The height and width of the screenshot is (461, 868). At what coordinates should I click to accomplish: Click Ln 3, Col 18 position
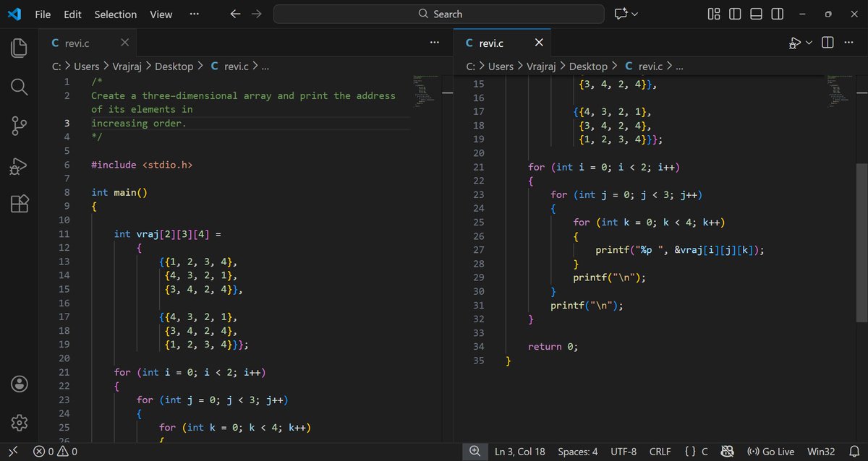[x=520, y=452]
